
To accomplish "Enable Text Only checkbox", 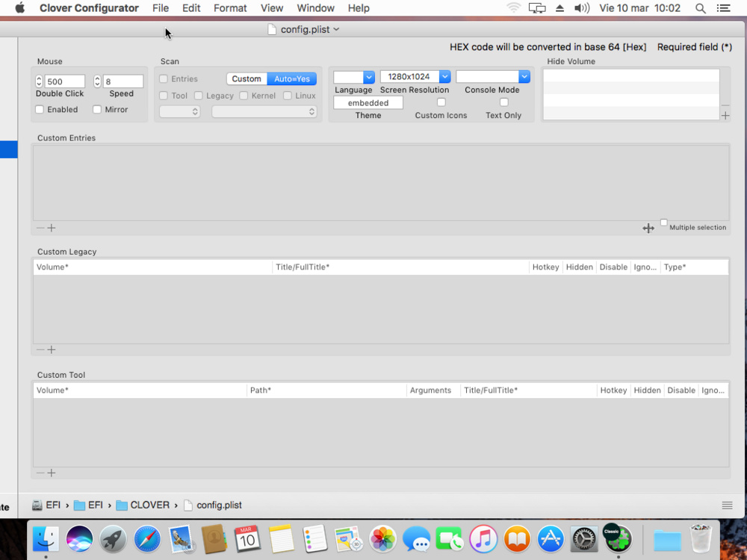I will [504, 102].
